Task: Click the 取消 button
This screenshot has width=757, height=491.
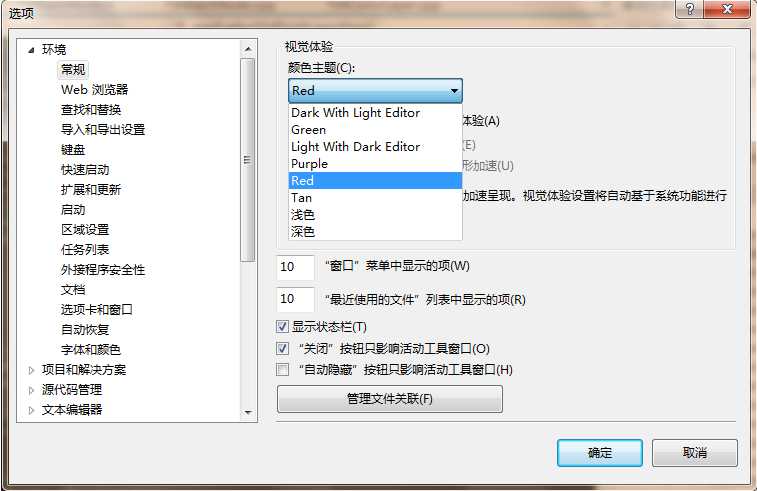Action: [x=695, y=453]
